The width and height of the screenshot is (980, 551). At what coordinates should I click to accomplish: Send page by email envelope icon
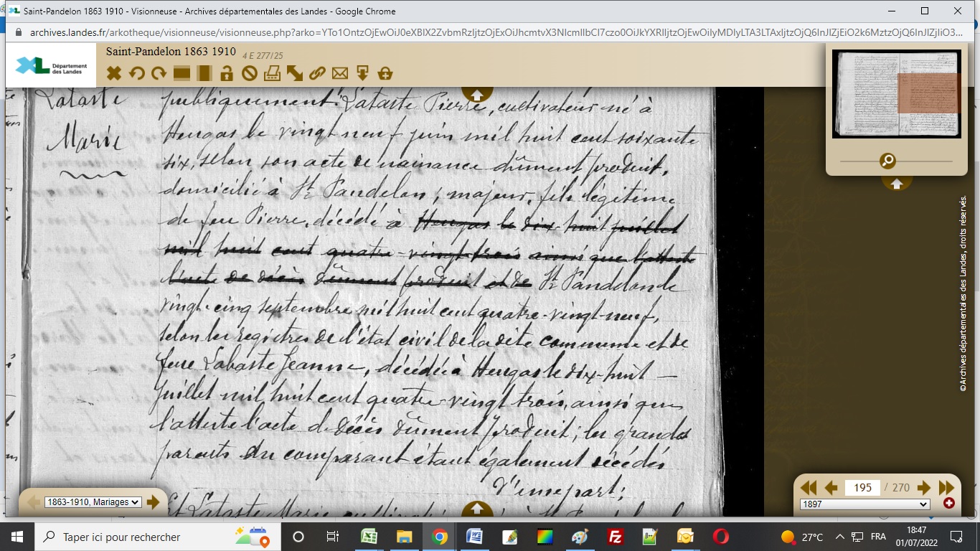[340, 73]
